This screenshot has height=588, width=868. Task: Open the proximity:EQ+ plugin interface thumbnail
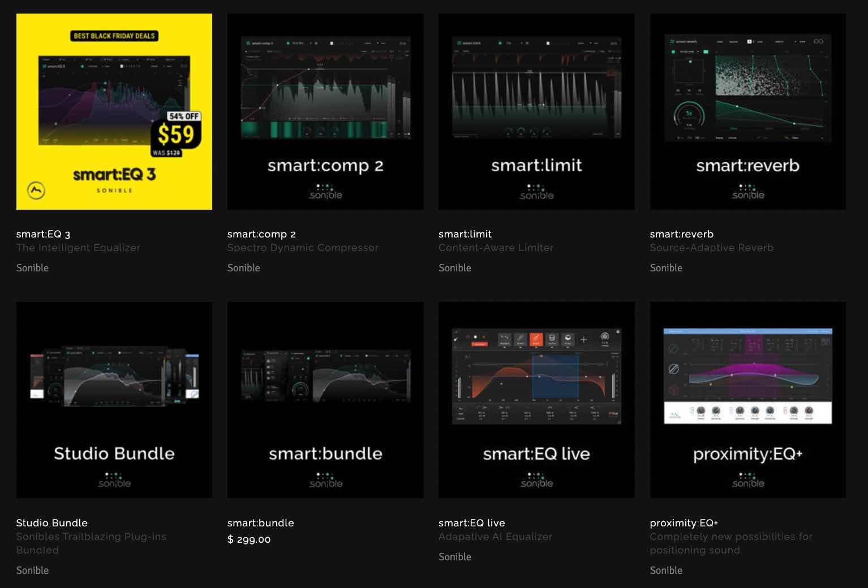(747, 375)
